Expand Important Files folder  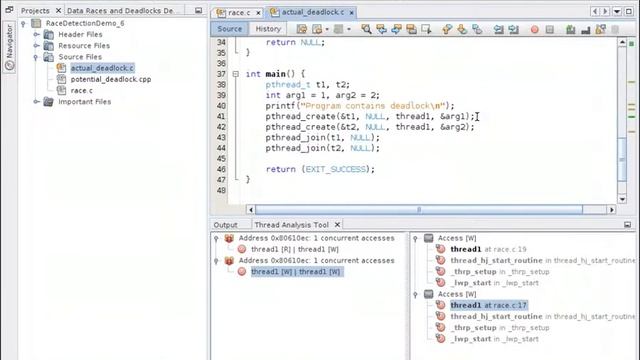tap(36, 102)
